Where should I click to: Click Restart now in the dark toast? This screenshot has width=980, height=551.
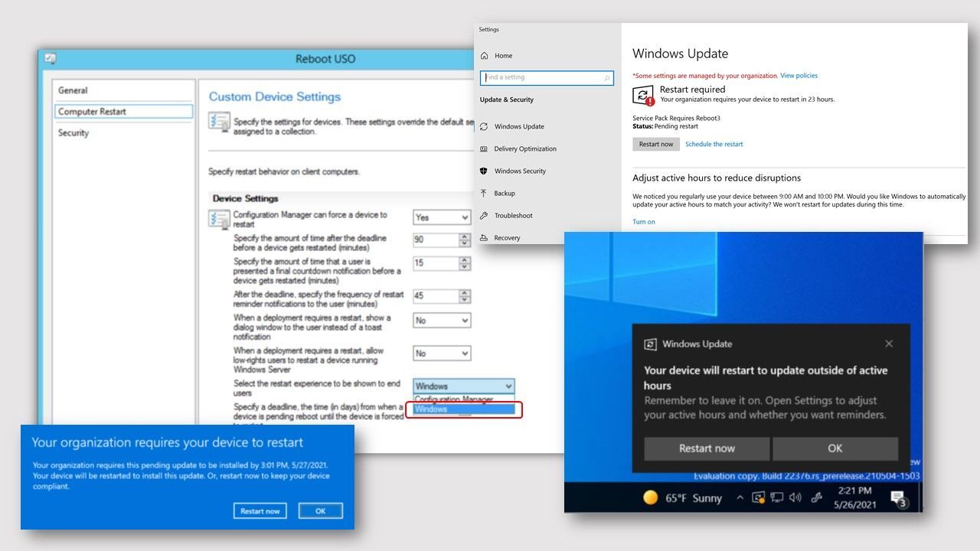pyautogui.click(x=707, y=448)
